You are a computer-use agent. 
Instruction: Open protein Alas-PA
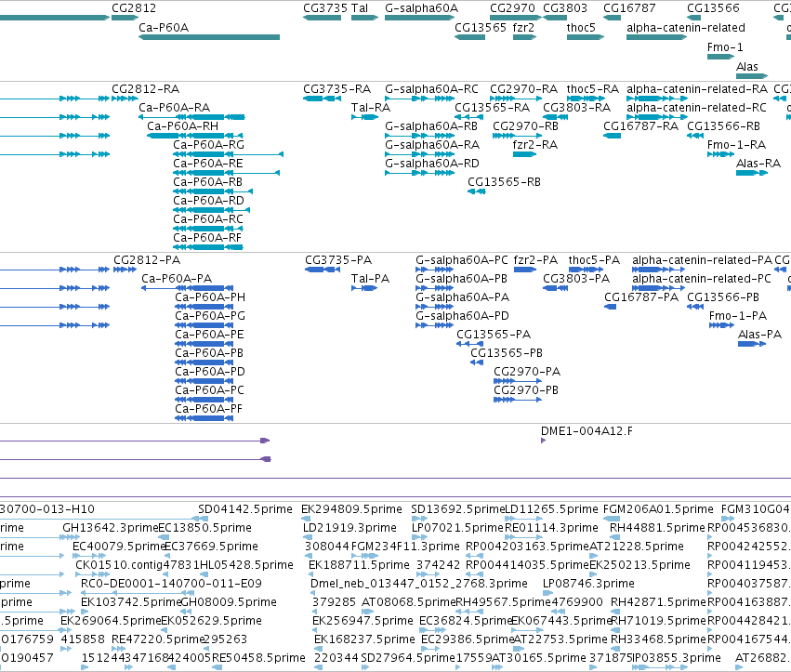[x=759, y=335]
